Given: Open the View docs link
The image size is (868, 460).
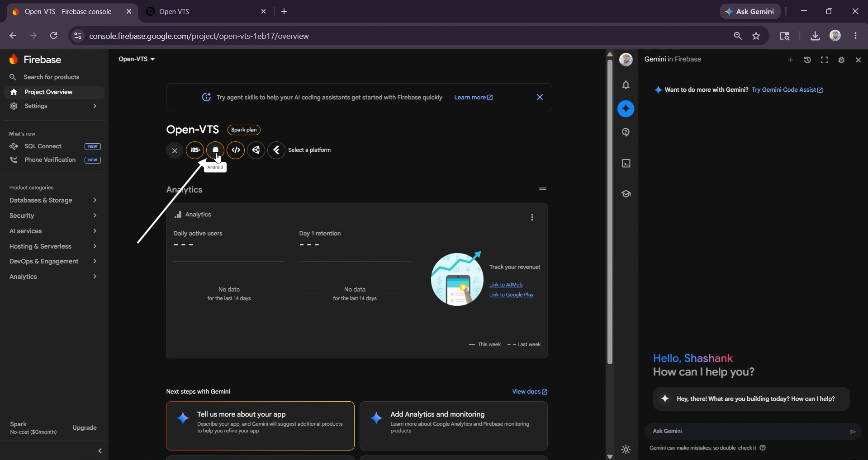Looking at the screenshot, I should [530, 392].
